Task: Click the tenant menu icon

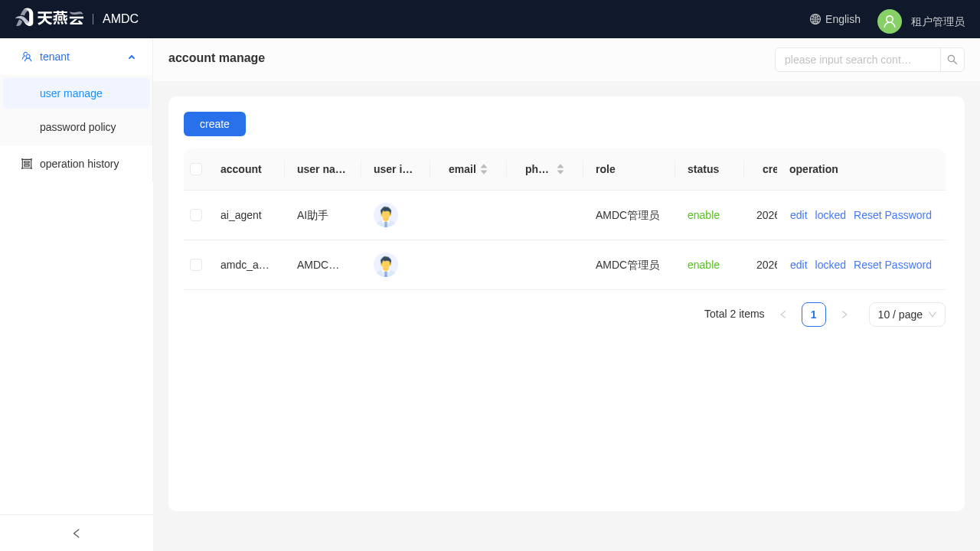Action: pos(27,57)
